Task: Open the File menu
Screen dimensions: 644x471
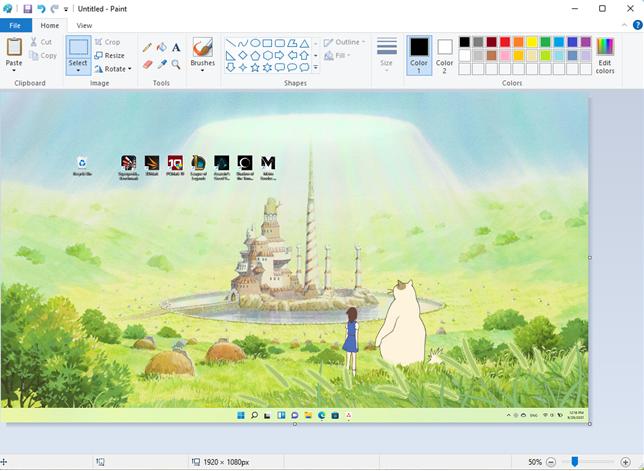Action: pos(15,25)
